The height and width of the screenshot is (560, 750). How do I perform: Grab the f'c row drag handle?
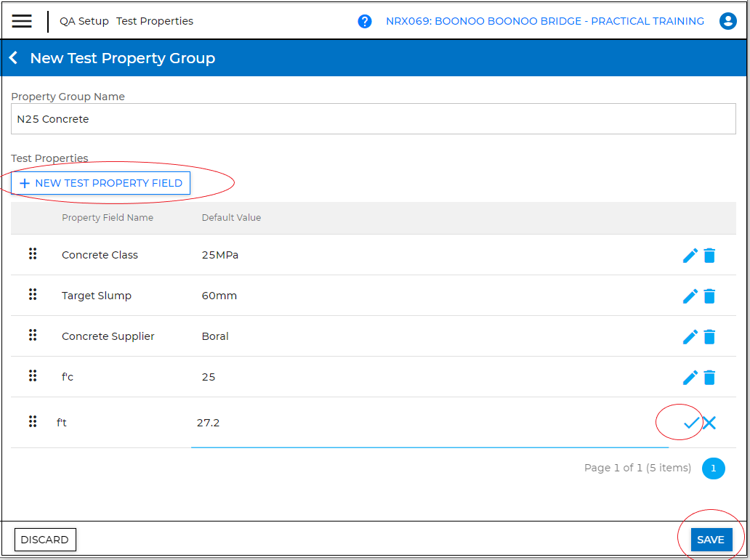(x=33, y=376)
